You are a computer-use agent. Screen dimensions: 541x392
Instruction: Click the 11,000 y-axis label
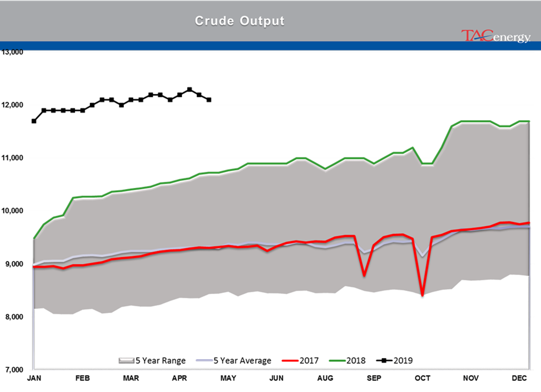click(x=12, y=158)
